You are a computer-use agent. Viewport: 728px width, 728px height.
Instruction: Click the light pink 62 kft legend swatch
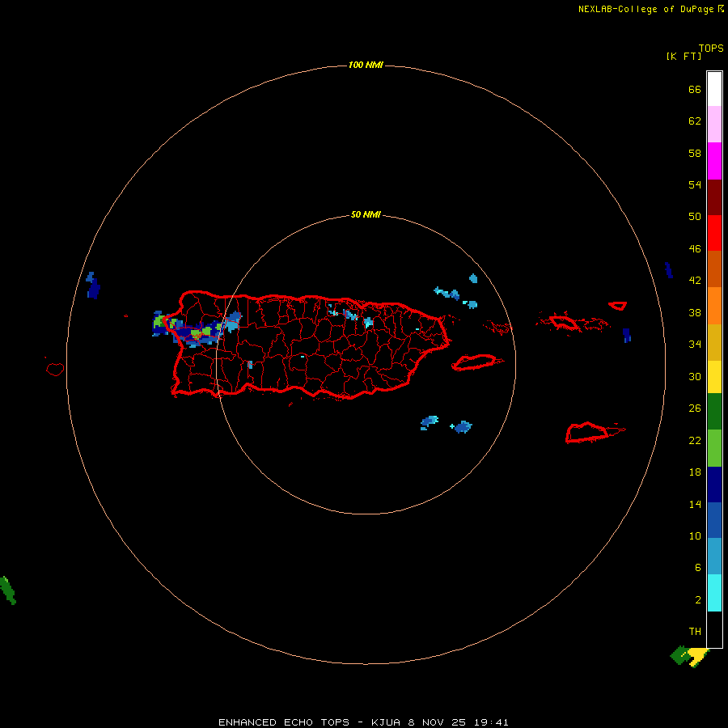tap(714, 124)
